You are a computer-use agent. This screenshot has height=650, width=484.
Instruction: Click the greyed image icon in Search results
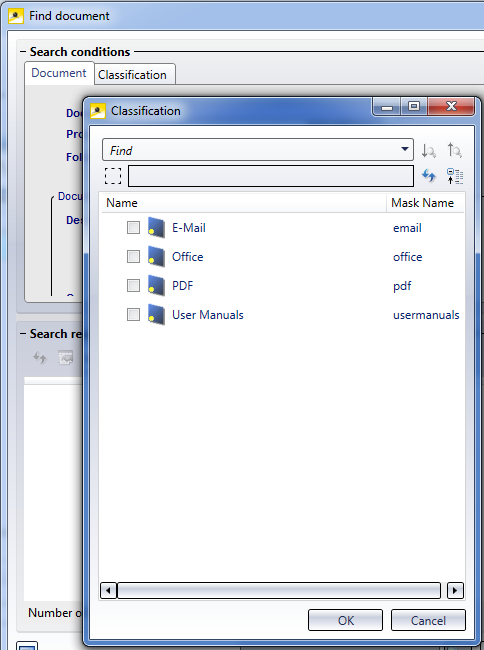click(65, 357)
